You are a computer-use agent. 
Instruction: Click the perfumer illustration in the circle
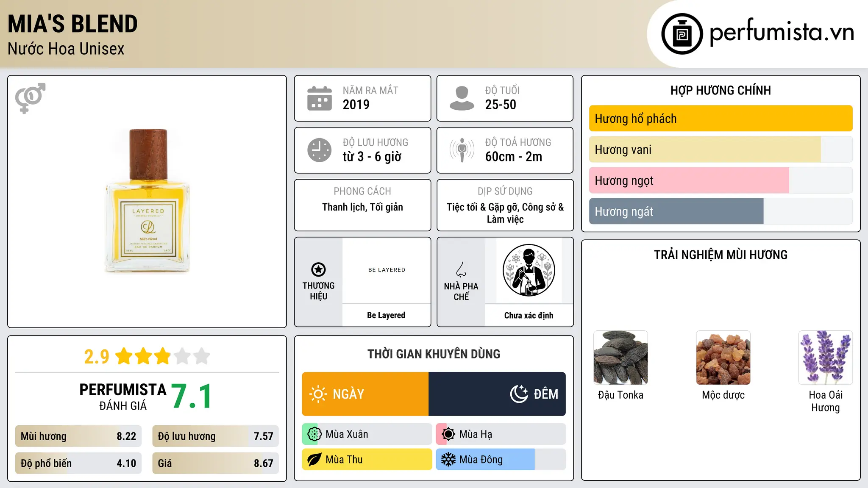[529, 270]
